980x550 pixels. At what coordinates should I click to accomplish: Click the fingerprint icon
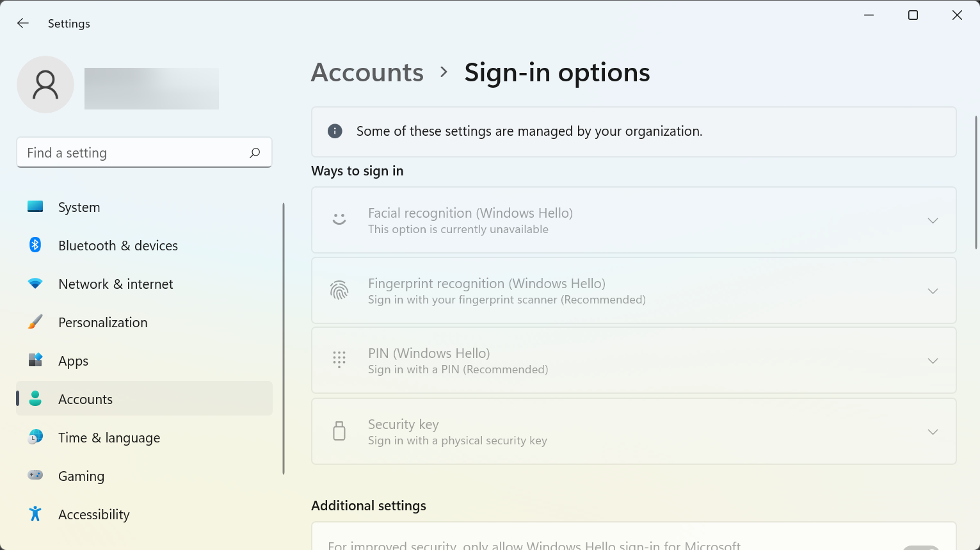339,290
